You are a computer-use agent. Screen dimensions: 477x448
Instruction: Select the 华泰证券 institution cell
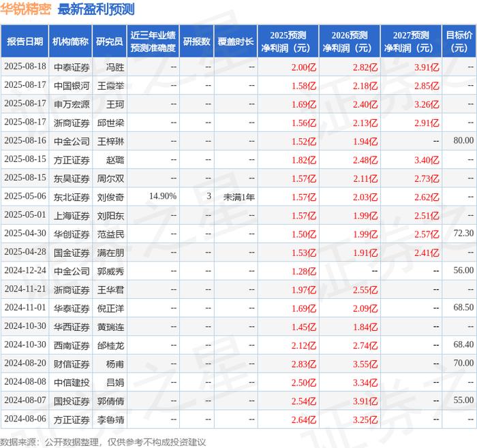(x=72, y=308)
